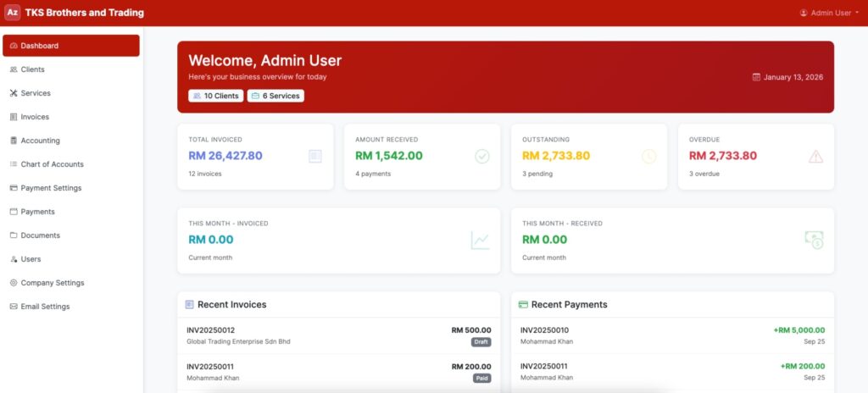The image size is (868, 393).
Task: Click the This Month Invoiced chart icon
Action: [481, 241]
